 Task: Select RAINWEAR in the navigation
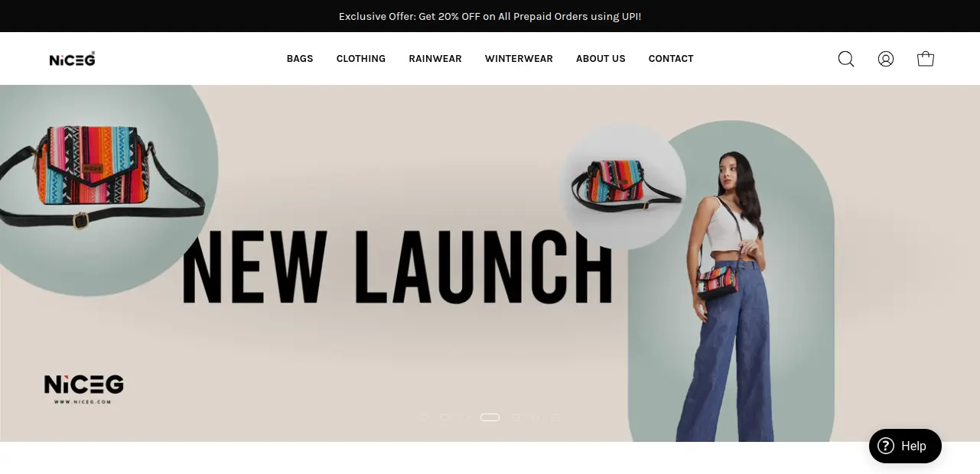[435, 59]
